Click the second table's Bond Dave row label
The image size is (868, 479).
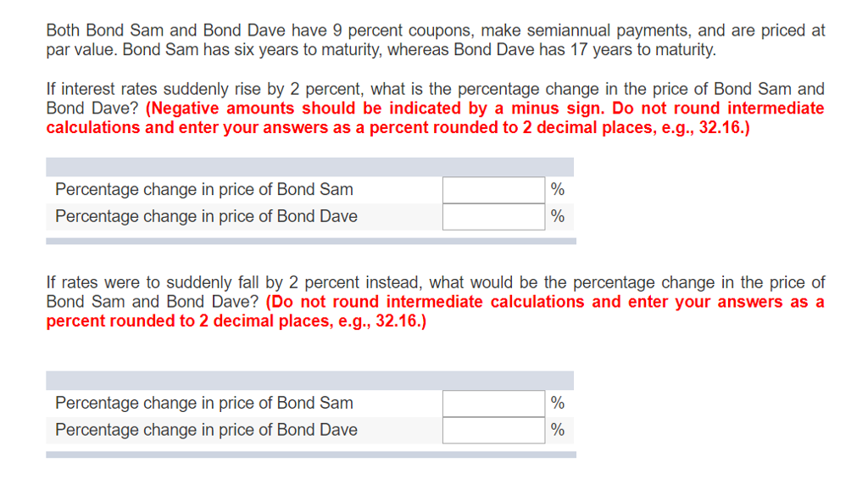[x=207, y=430]
